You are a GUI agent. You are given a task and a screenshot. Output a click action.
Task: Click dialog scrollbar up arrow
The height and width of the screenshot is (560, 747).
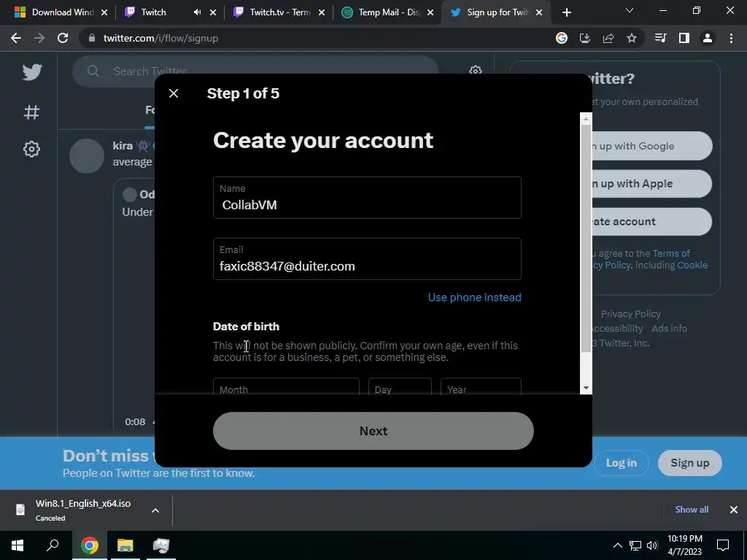coord(586,119)
